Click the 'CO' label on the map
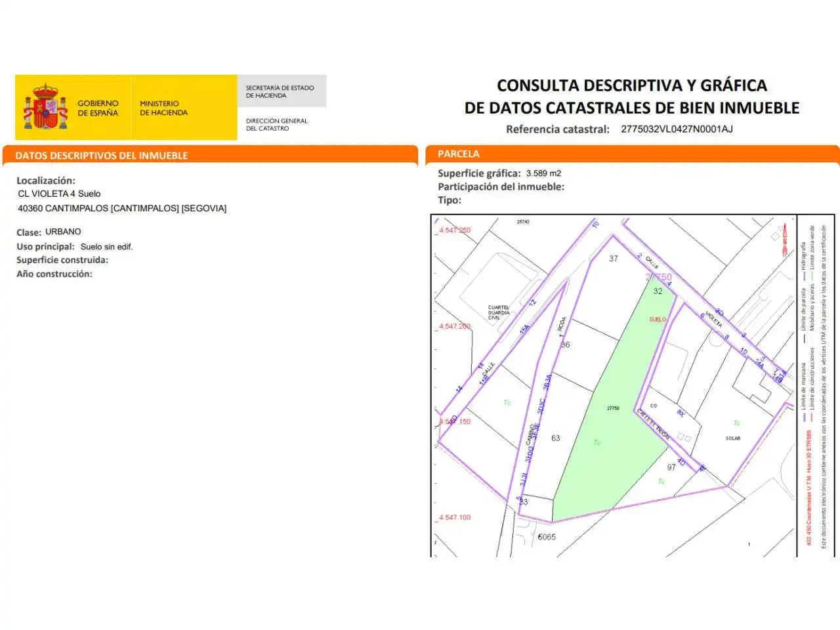 click(x=653, y=406)
